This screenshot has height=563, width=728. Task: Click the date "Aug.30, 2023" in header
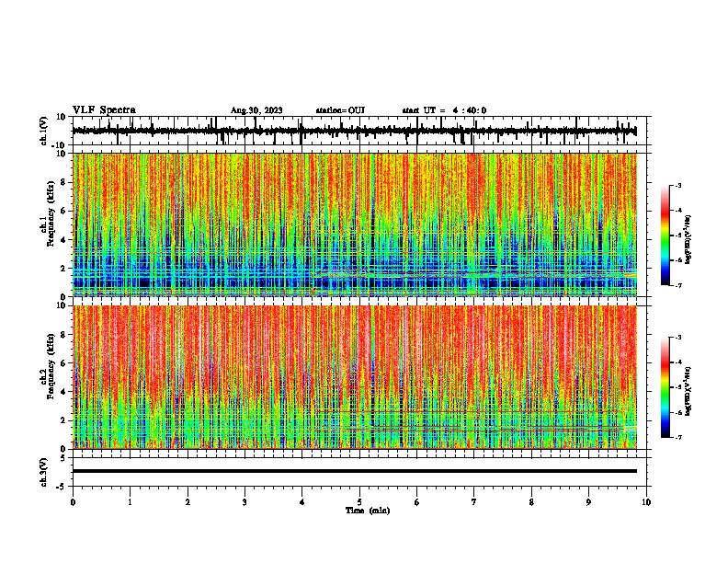click(x=256, y=110)
